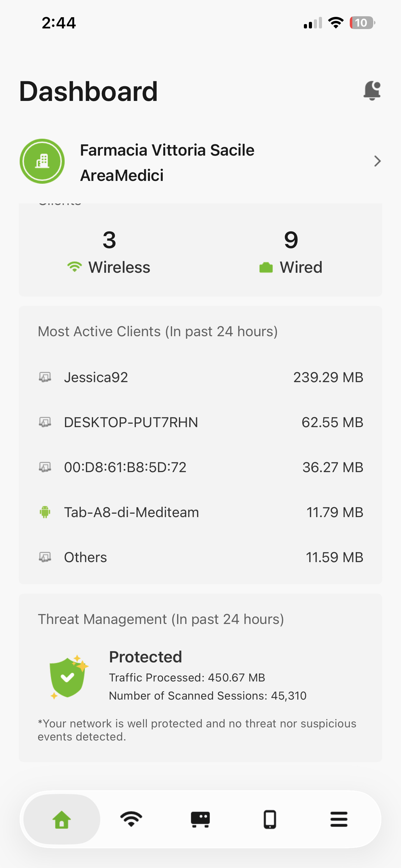Open Others client traffic entry
The image size is (401, 868).
tap(201, 557)
